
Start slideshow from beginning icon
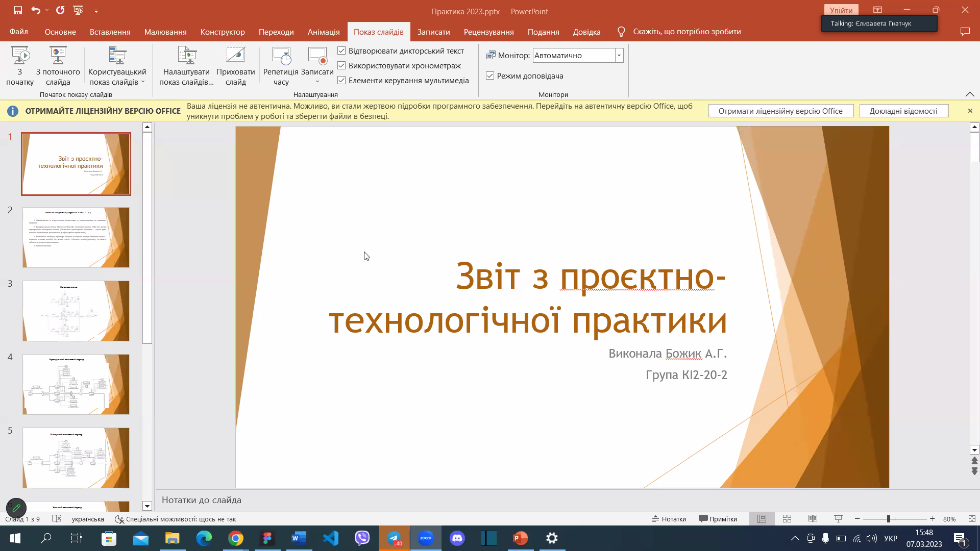[20, 56]
